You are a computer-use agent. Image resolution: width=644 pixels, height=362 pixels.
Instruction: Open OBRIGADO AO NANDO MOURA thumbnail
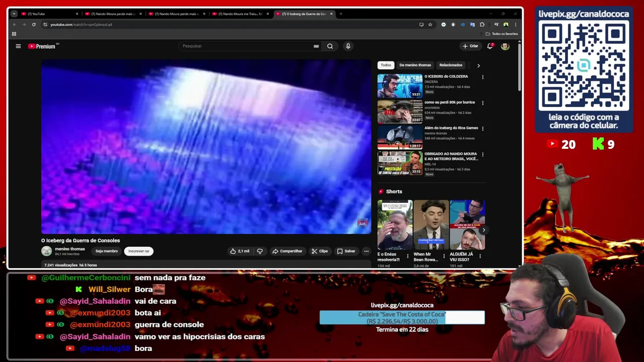[x=400, y=163]
